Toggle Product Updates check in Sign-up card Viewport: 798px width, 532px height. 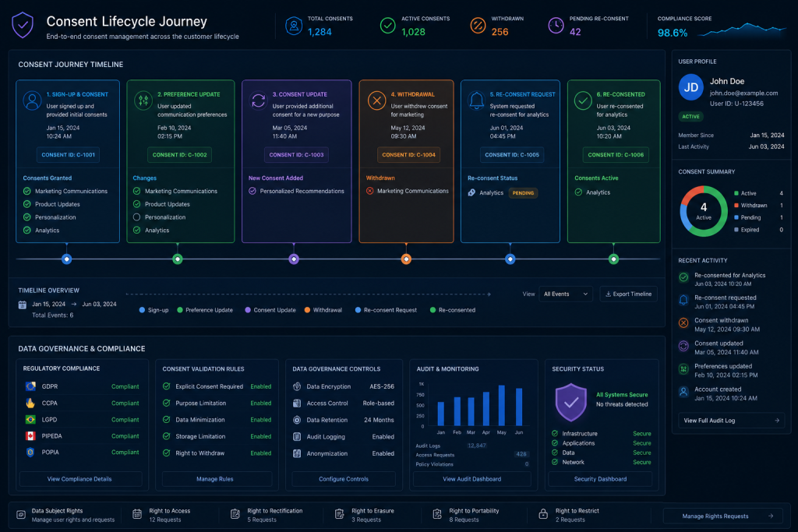[x=27, y=204]
